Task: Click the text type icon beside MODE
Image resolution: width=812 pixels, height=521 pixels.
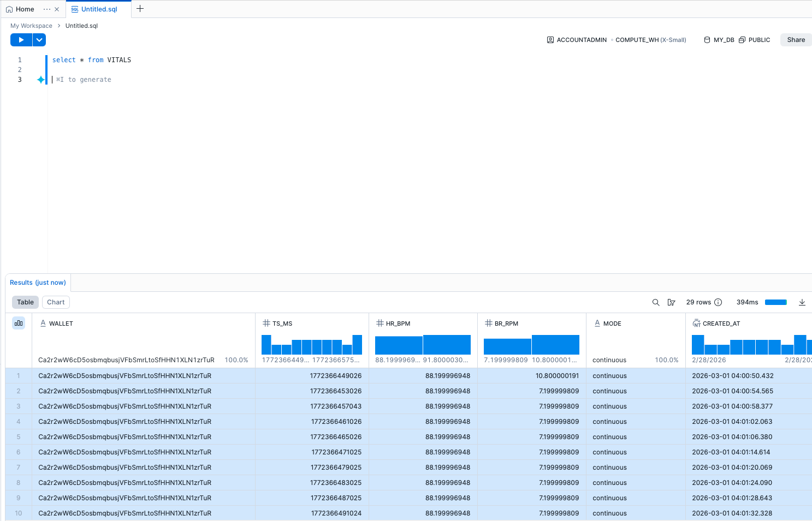Action: pos(597,324)
